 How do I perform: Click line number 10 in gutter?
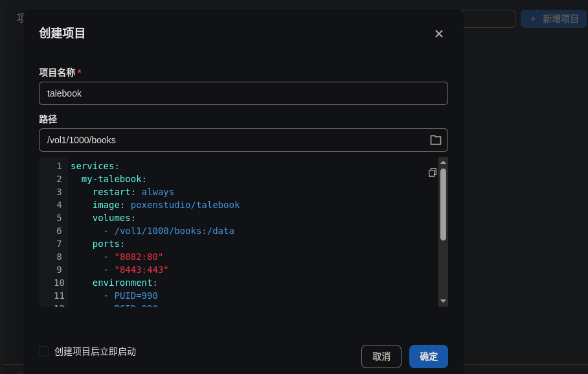pos(59,283)
